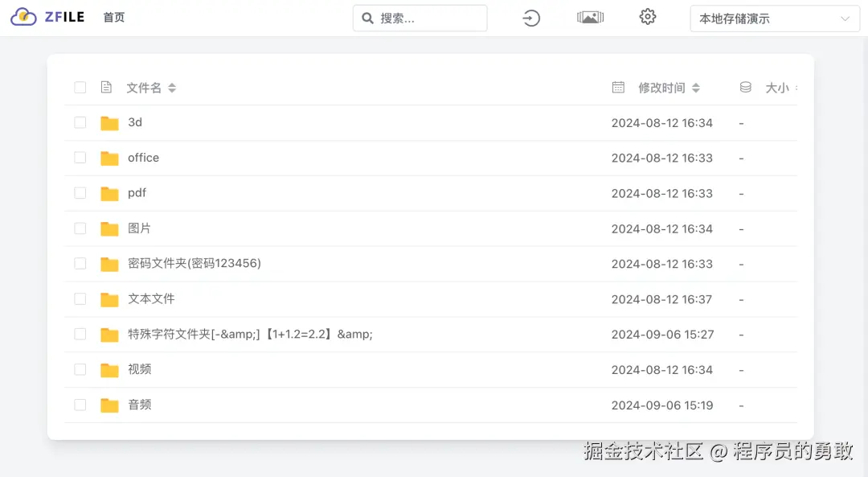Click the magnifier icon in the search box
868x477 pixels.
click(x=367, y=17)
